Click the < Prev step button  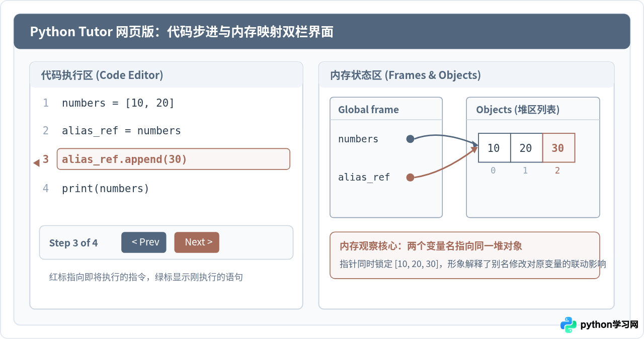[x=144, y=242]
